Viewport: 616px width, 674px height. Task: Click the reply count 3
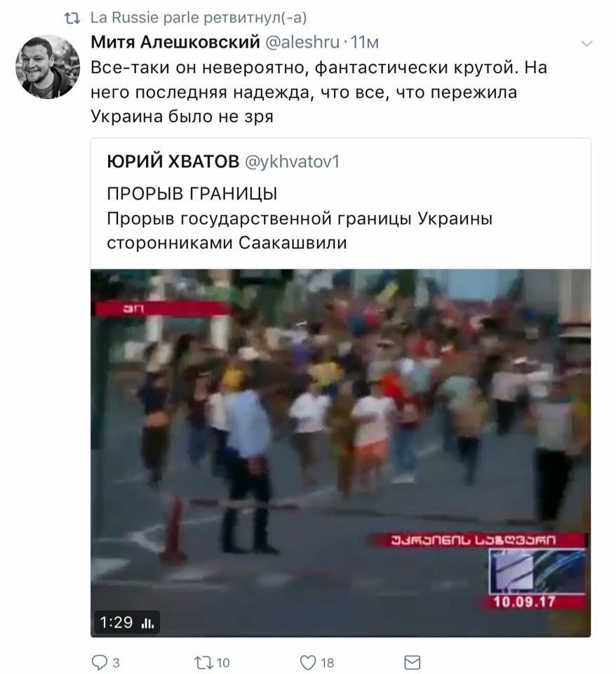(x=116, y=663)
